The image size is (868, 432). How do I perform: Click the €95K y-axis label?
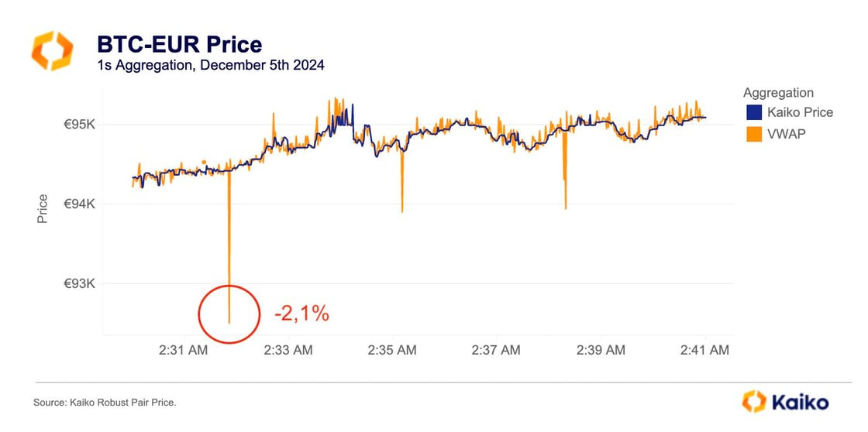[80, 125]
